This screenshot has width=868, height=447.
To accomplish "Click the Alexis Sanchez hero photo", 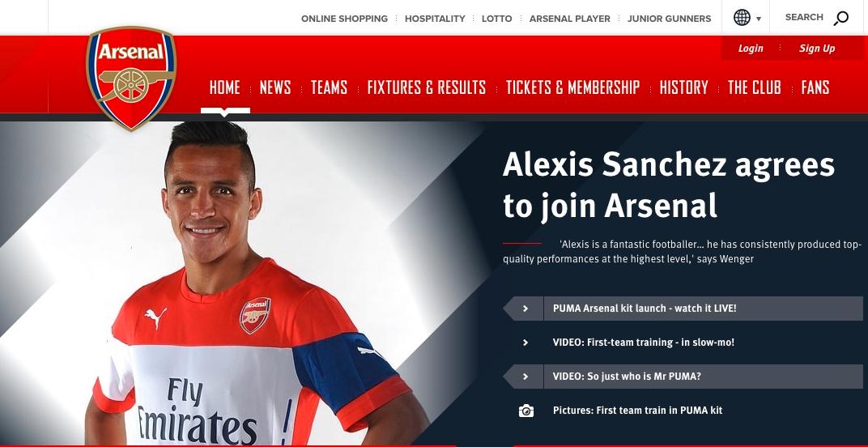I will tap(244, 283).
